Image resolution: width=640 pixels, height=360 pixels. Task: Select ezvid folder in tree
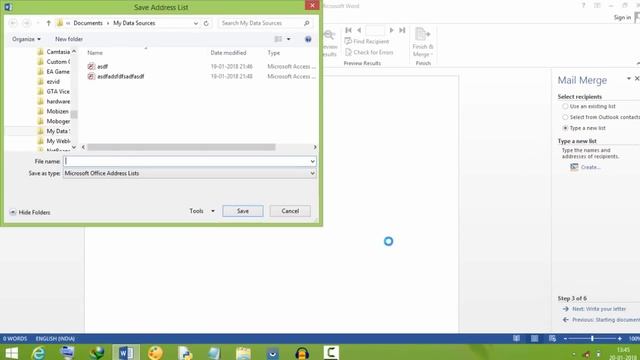(49, 82)
